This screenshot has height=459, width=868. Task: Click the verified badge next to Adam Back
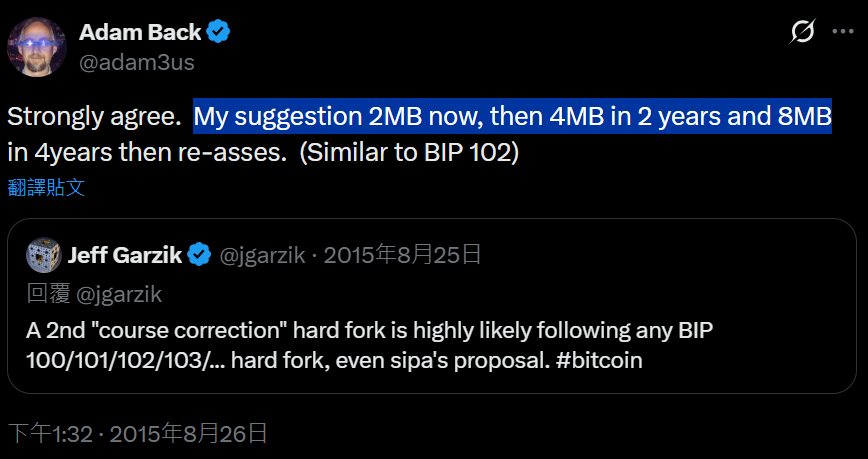219,32
